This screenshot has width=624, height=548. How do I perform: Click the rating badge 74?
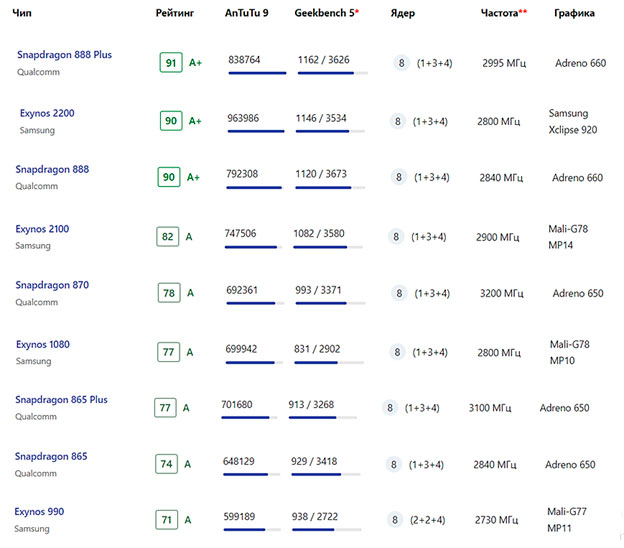166,464
